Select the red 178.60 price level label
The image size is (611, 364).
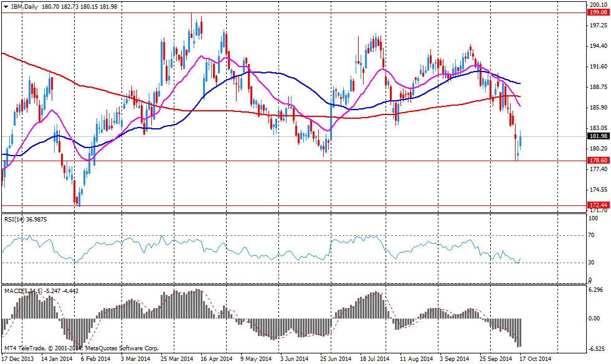click(x=598, y=160)
